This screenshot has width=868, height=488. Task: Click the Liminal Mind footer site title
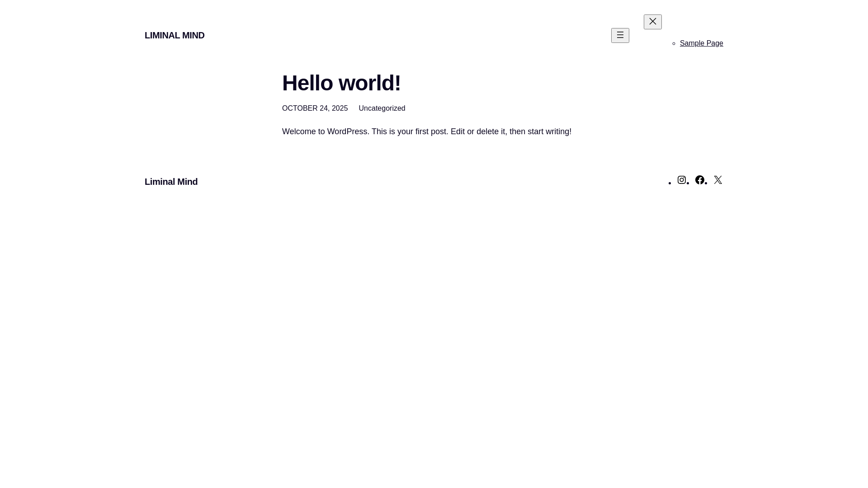click(x=171, y=182)
